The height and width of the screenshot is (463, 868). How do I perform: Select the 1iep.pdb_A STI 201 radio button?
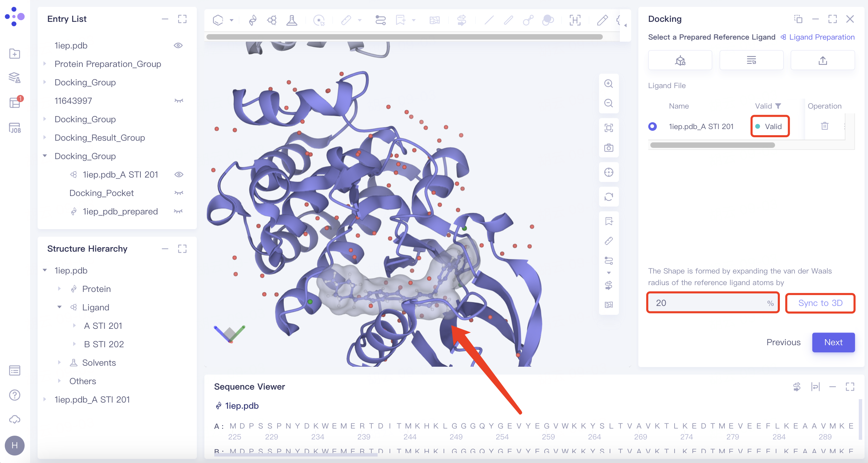click(652, 126)
